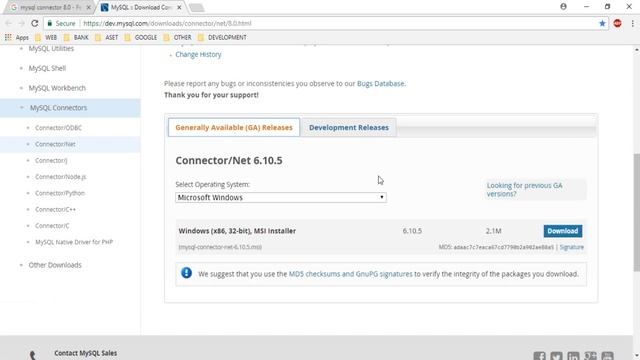Open the Signature link
The height and width of the screenshot is (360, 640).
[x=571, y=247]
